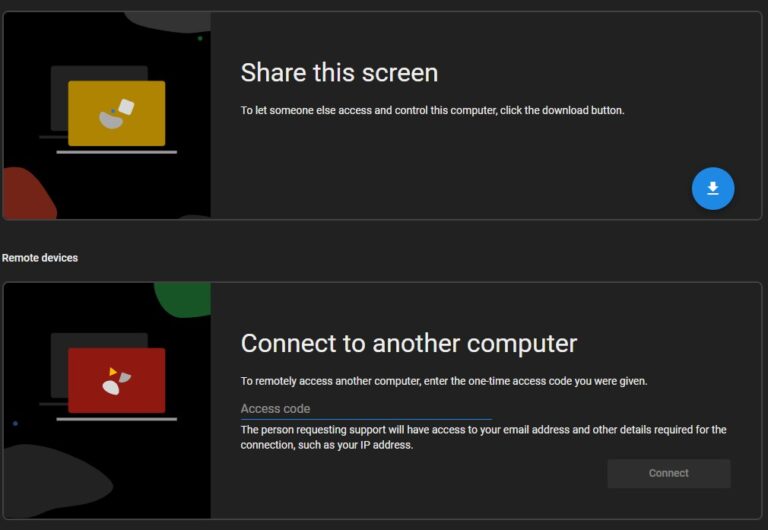Click the gray blob atop the share card
The width and height of the screenshot is (768, 530).
coord(168,21)
